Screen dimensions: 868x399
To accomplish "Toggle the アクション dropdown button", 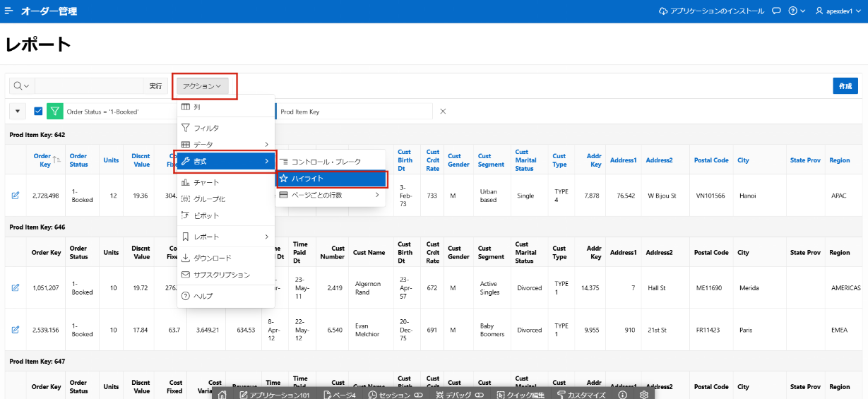I will pyautogui.click(x=202, y=85).
